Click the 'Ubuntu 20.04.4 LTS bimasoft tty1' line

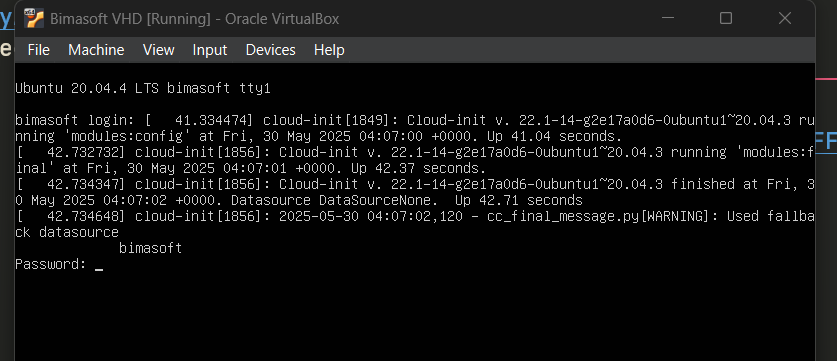click(x=143, y=89)
